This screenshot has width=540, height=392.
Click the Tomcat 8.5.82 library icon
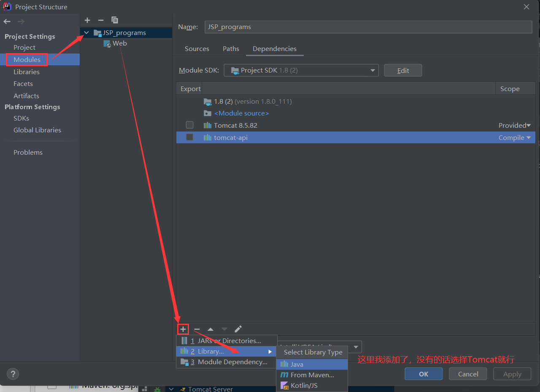pyautogui.click(x=208, y=125)
